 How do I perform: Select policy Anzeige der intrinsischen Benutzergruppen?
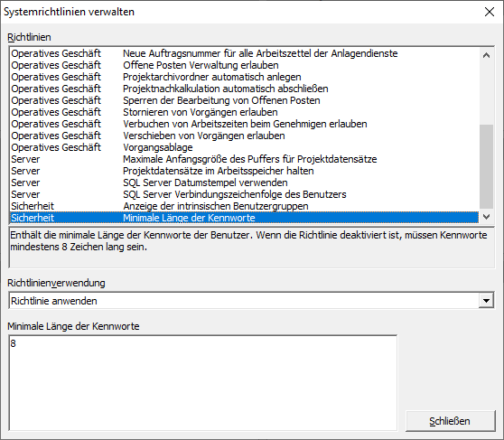tap(244, 206)
